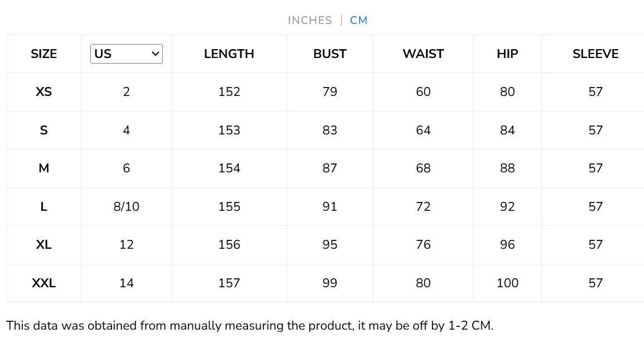Click the XXL size row label
The image size is (644, 338).
click(x=44, y=283)
